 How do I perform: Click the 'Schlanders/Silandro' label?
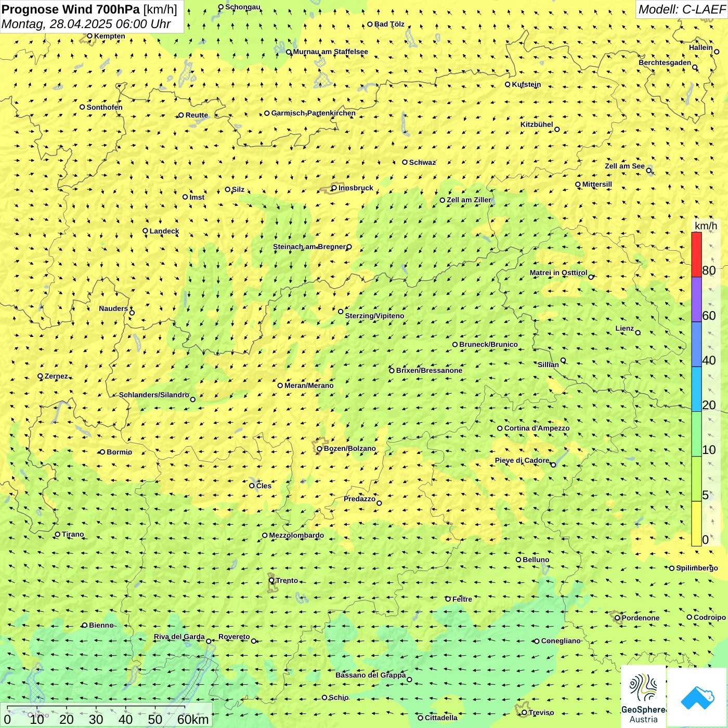coord(154,395)
